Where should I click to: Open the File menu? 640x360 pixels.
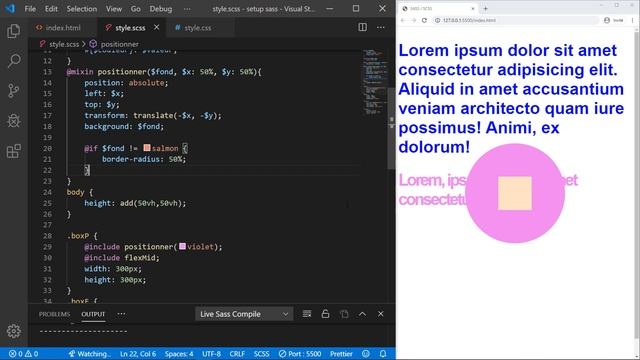30,9
